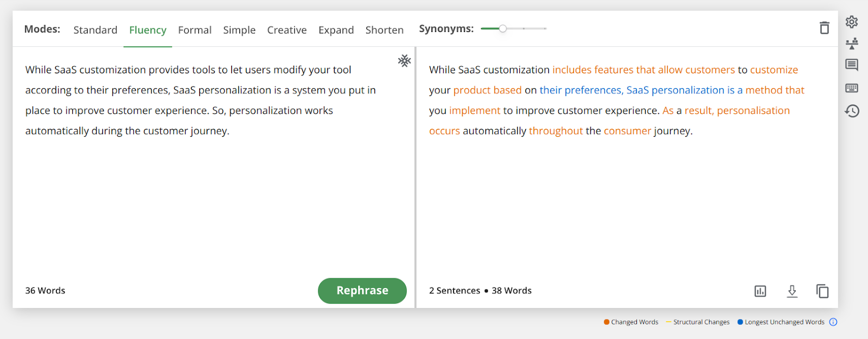The image size is (868, 339).
Task: Open the feedback comment icon
Action: 852,65
